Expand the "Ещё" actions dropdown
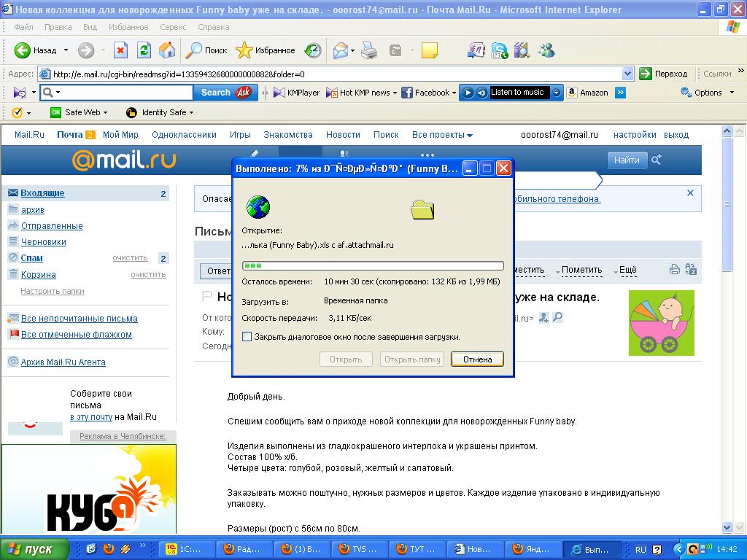Viewport: 747px width, 560px height. click(x=627, y=270)
